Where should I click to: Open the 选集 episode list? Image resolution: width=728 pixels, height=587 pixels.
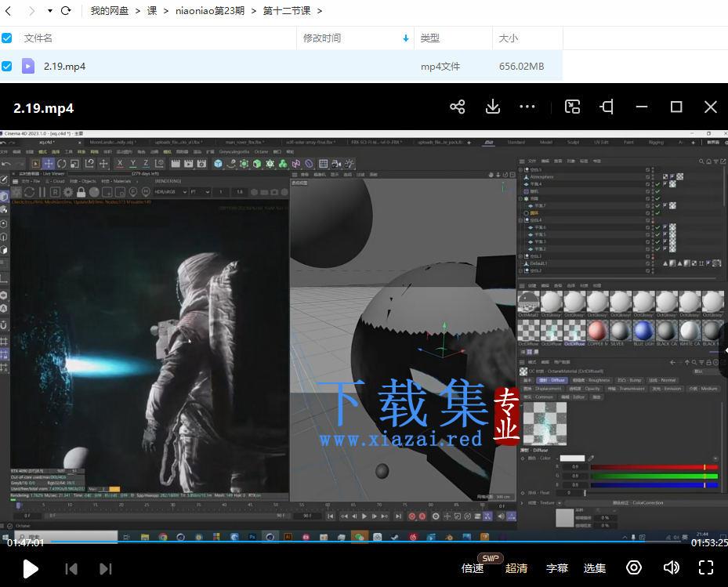(x=594, y=568)
